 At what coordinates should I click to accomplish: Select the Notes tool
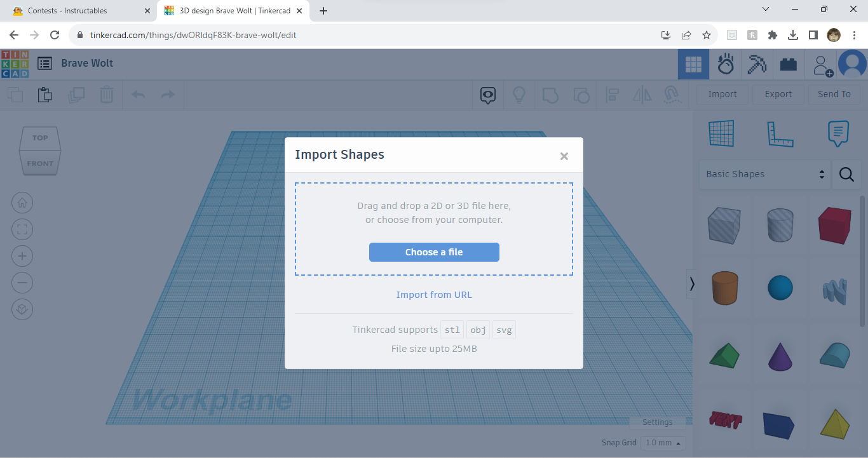[x=839, y=134]
